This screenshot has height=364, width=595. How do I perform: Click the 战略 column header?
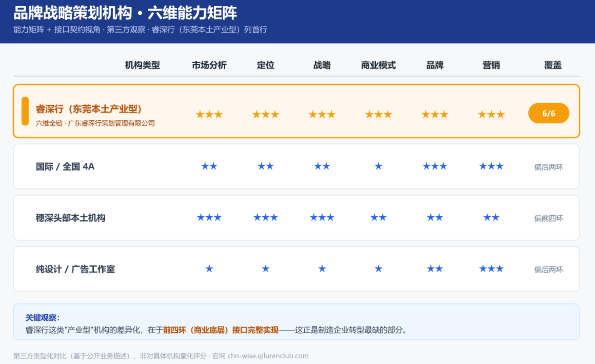[x=322, y=65]
